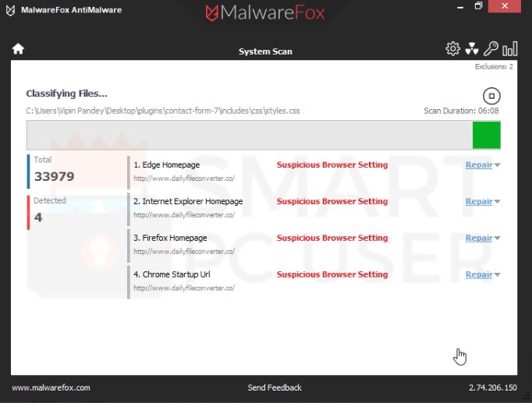Repair the Firefox Homepage detection

[x=479, y=238]
